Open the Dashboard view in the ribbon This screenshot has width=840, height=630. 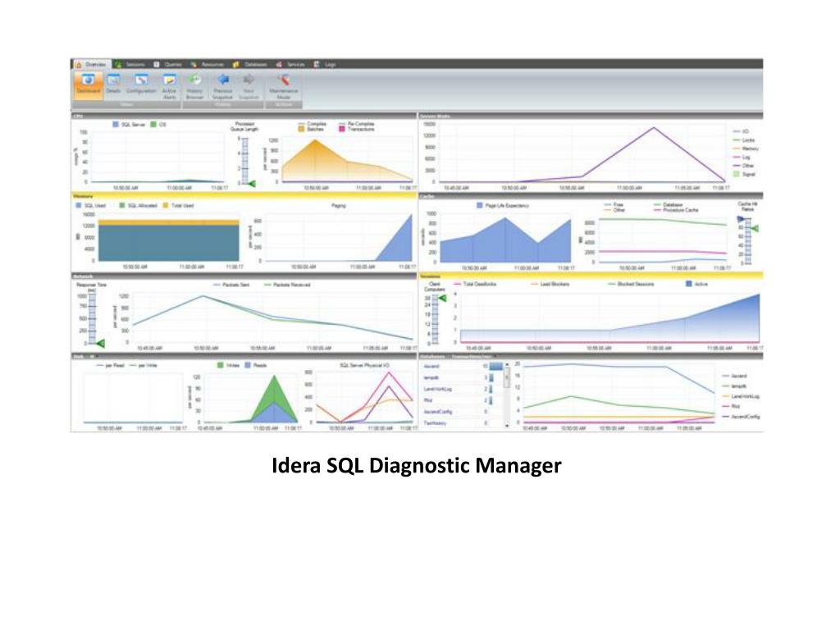pos(89,85)
